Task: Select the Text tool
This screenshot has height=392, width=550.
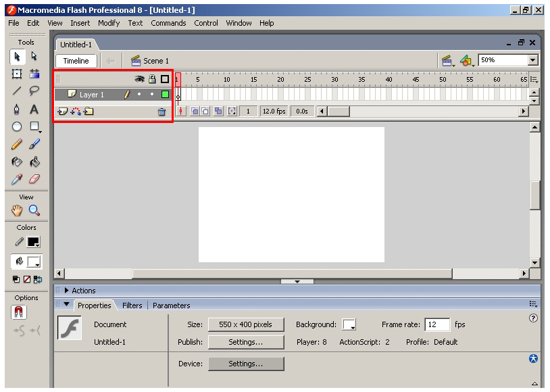Action: 34,109
